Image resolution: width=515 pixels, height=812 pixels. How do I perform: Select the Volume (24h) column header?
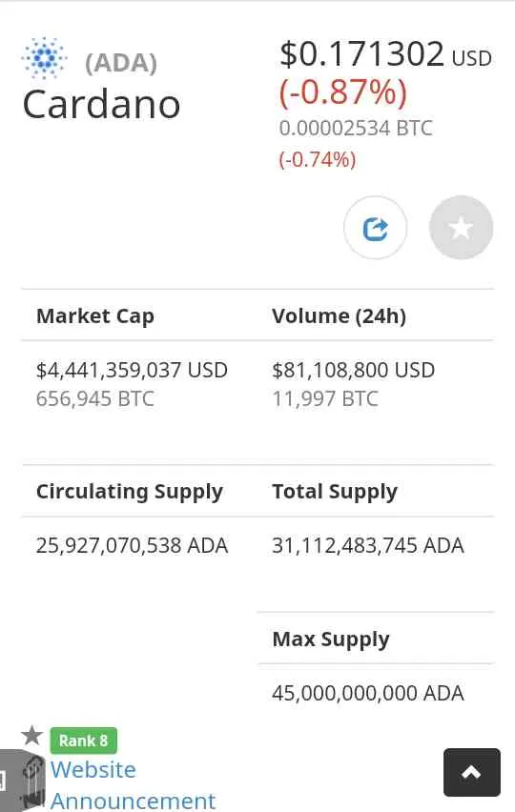[339, 315]
